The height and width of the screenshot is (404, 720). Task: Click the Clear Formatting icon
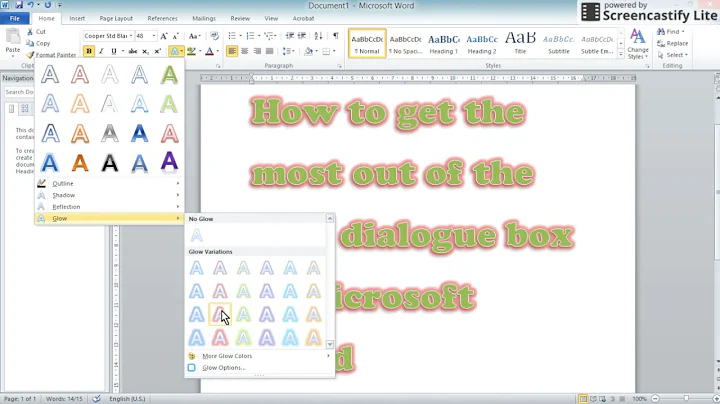pos(214,36)
